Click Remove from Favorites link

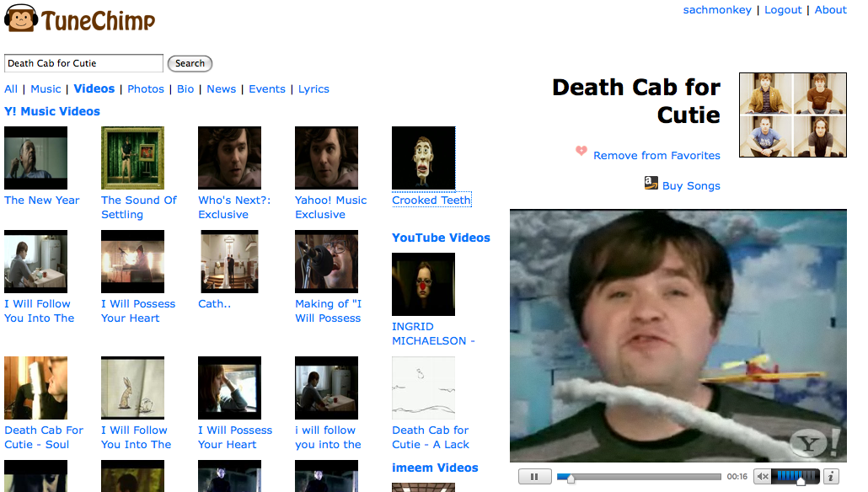tap(656, 156)
